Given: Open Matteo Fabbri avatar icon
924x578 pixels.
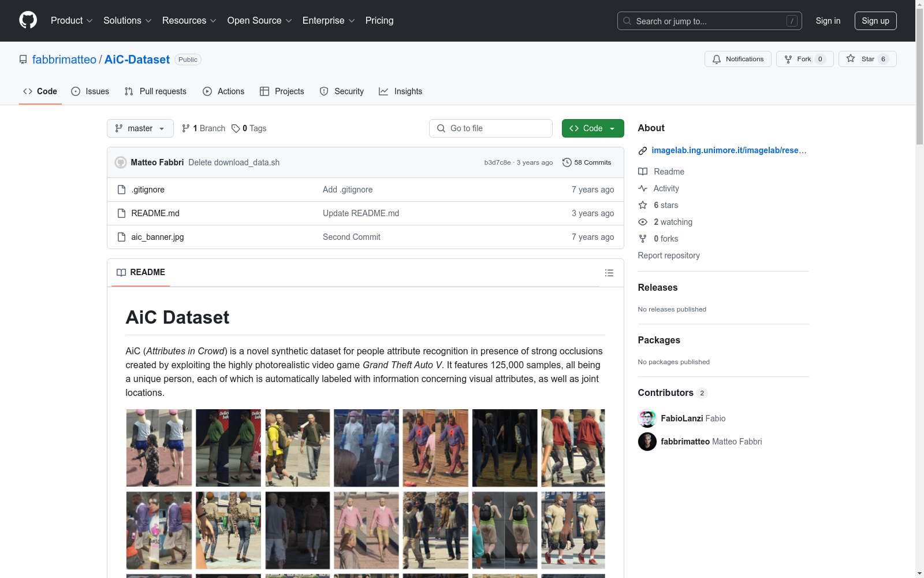Looking at the screenshot, I should [121, 162].
